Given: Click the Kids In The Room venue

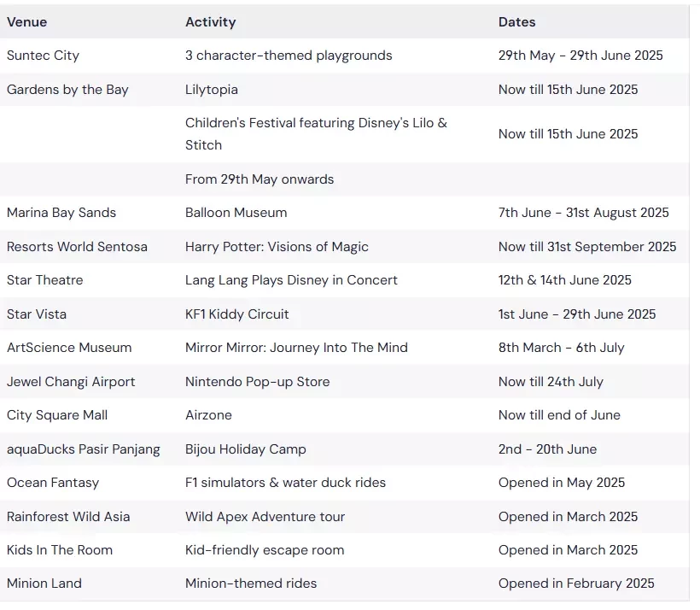Looking at the screenshot, I should [60, 550].
